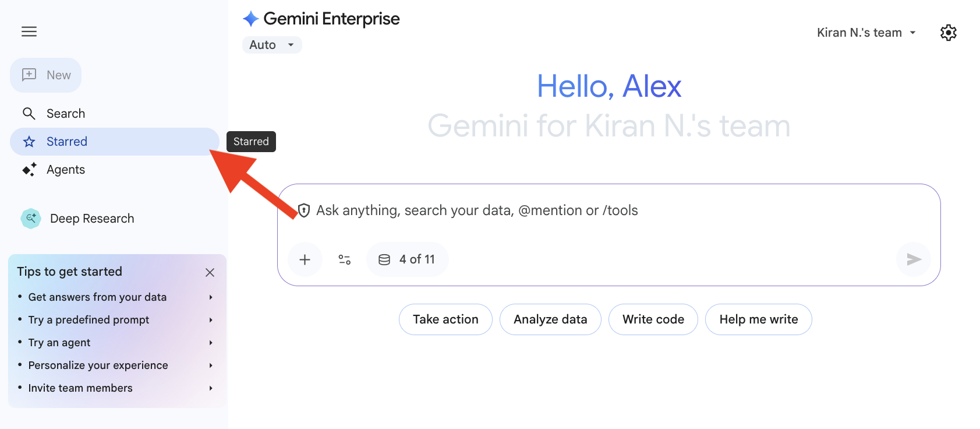The width and height of the screenshot is (980, 429).
Task: Start a New chat
Action: 46,75
